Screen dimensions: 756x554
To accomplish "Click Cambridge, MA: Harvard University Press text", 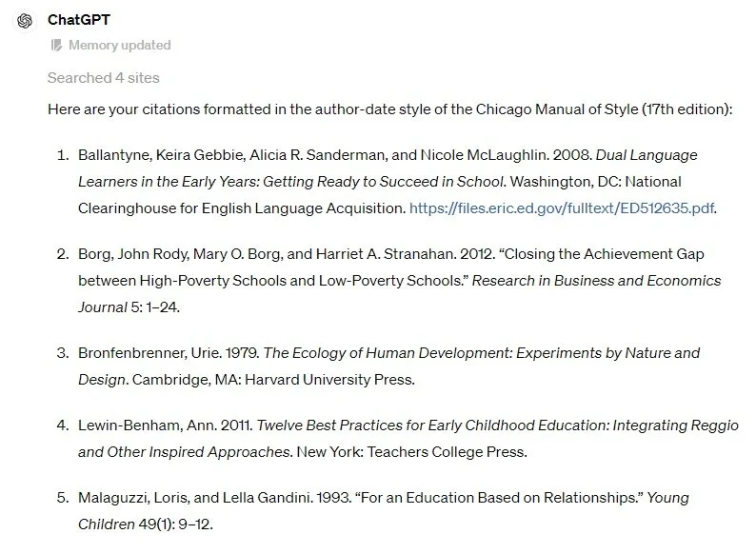I will tap(273, 380).
